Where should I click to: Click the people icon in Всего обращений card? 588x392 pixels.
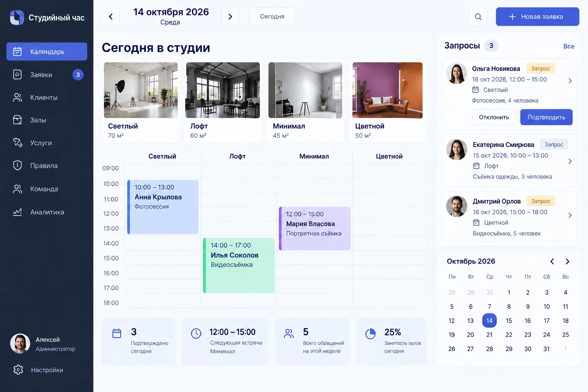289,333
